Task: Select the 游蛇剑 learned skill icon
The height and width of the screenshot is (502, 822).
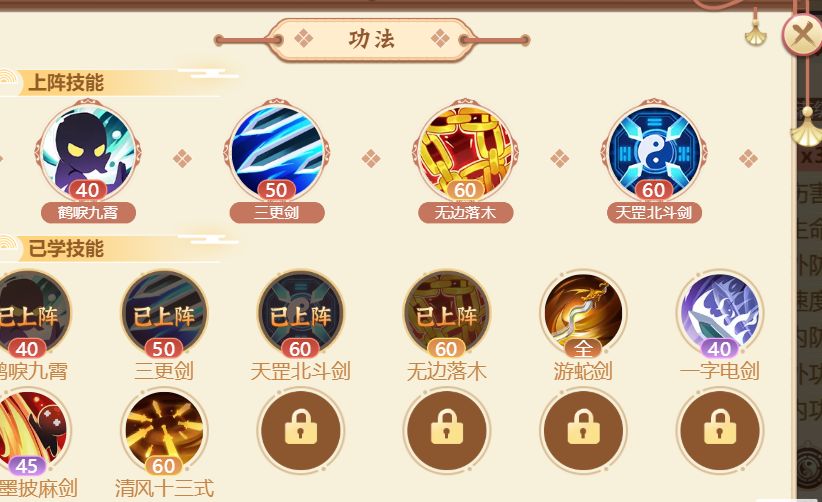Action: (x=583, y=313)
